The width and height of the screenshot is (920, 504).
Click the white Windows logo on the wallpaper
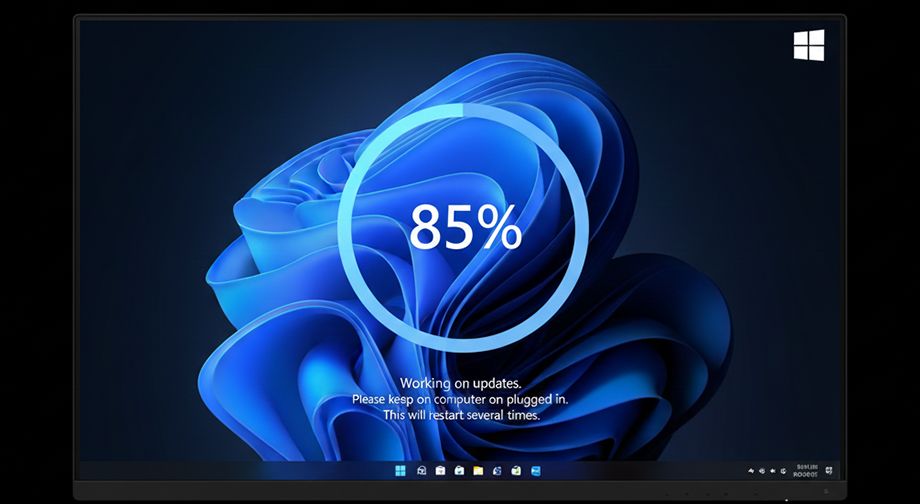pos(809,45)
